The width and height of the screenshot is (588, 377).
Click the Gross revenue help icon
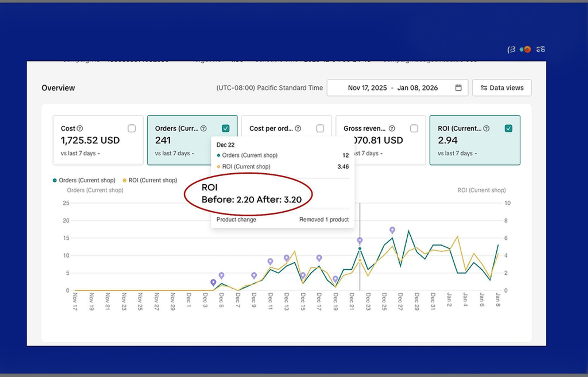click(x=392, y=128)
